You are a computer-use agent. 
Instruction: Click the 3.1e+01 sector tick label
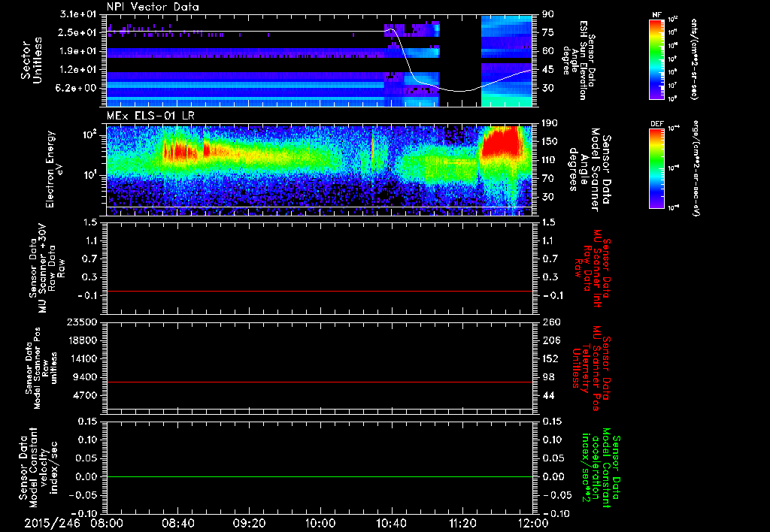coord(78,14)
